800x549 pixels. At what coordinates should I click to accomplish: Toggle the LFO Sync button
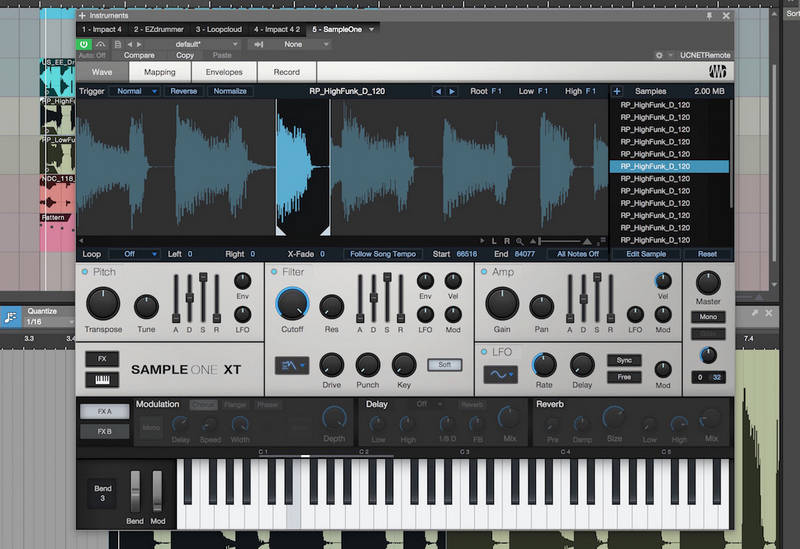pyautogui.click(x=623, y=360)
